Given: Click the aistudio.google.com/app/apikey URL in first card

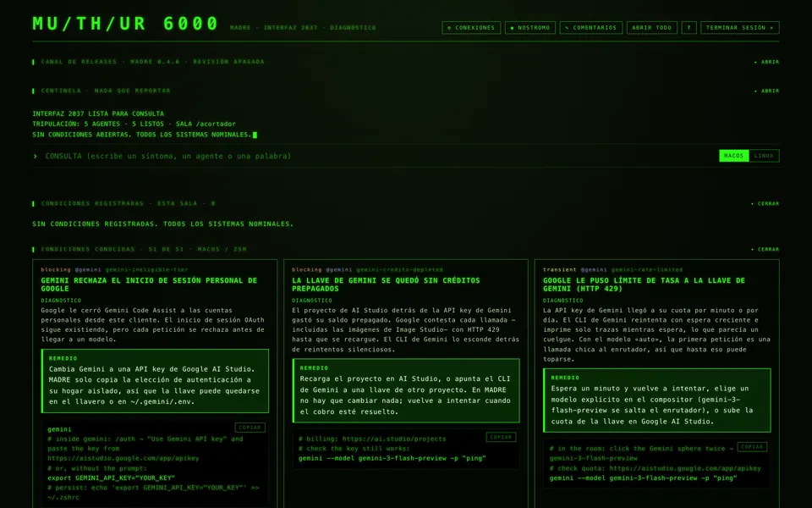Looking at the screenshot, I should 123,458.
